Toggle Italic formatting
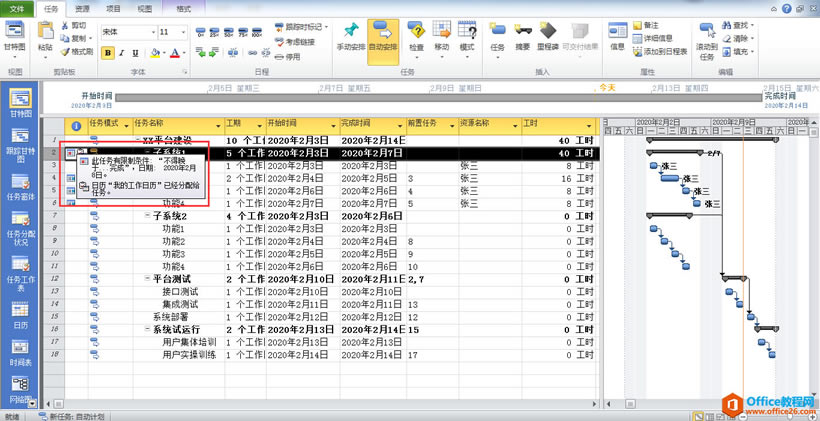The image size is (820, 421). 121,53
